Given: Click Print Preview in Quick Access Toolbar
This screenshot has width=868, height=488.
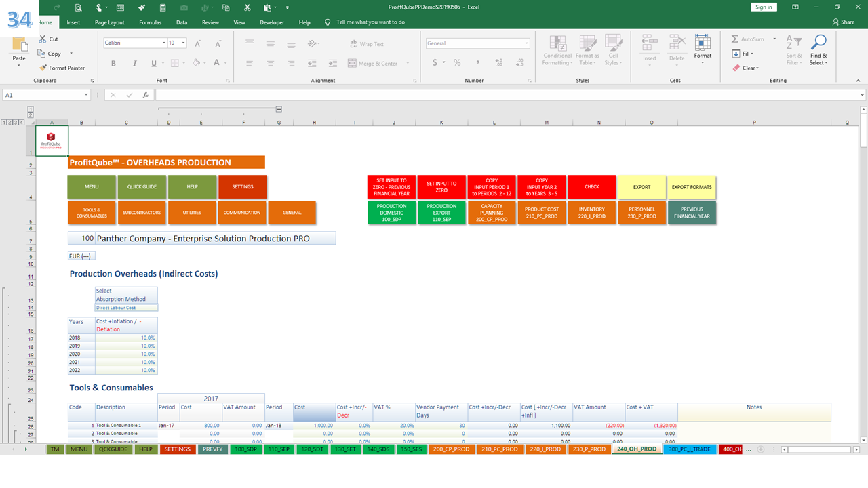Looking at the screenshot, I should pos(79,7).
